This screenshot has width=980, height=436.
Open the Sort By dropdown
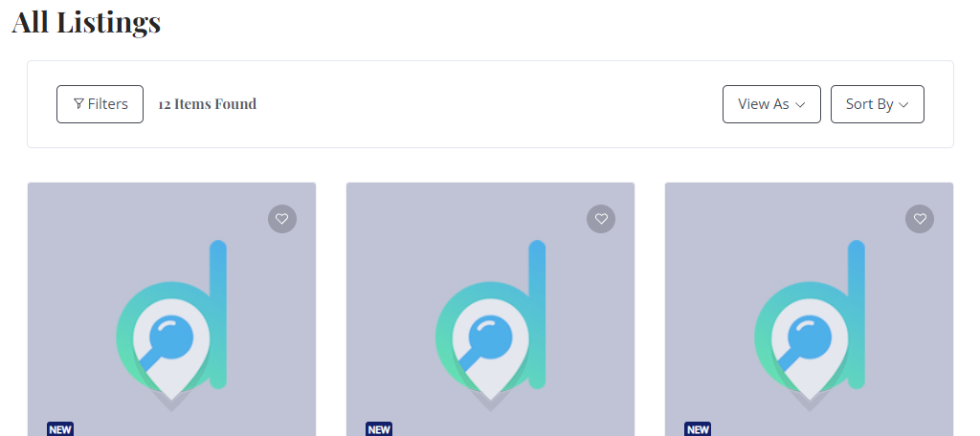[x=877, y=104]
